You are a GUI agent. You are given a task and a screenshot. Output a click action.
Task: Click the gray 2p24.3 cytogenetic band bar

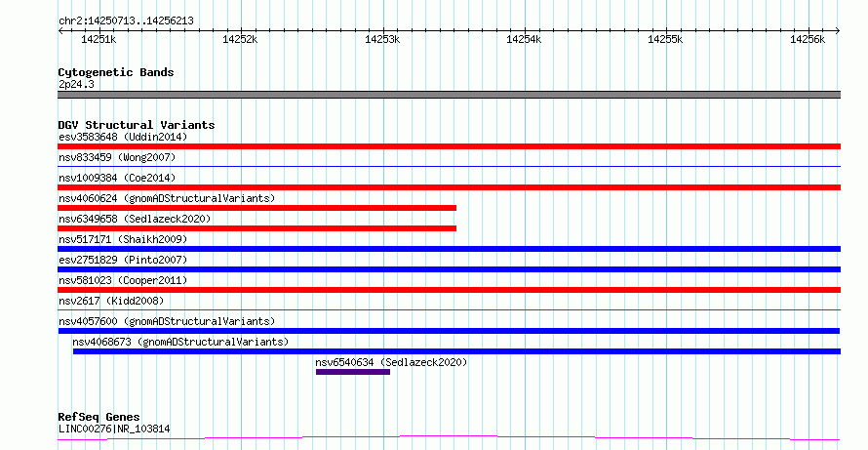pyautogui.click(x=449, y=95)
